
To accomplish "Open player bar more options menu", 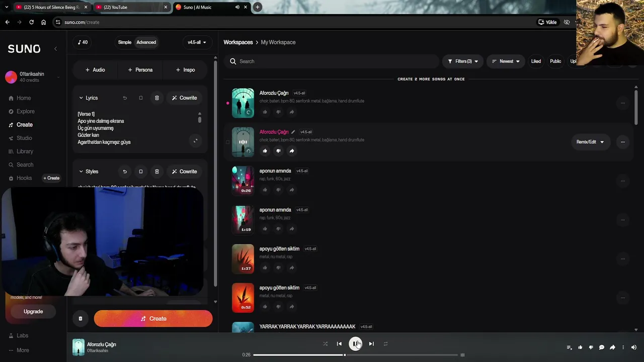I will tap(623, 347).
